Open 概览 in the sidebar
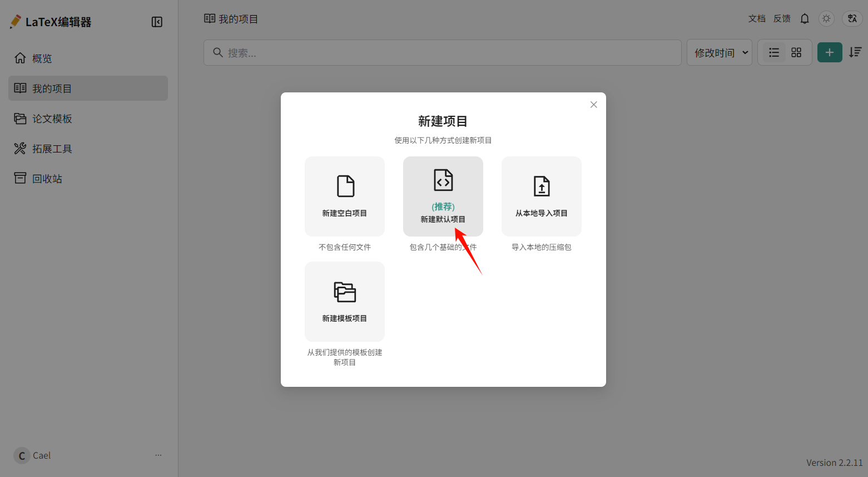Viewport: 868px width, 477px height. click(42, 58)
